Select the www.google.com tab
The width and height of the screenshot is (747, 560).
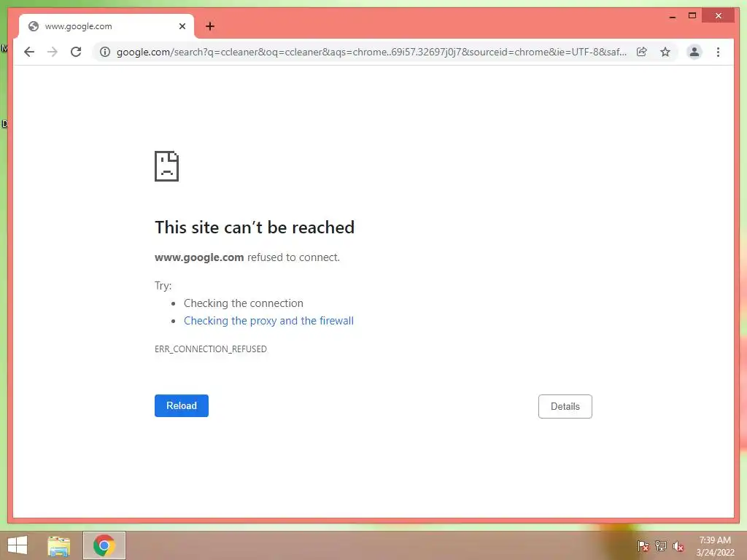point(107,26)
